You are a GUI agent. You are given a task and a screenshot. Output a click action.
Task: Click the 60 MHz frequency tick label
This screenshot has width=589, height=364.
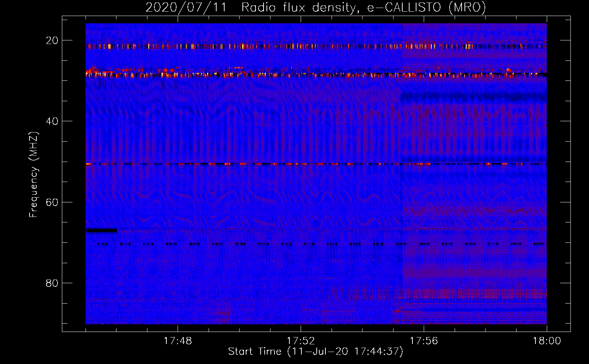pos(52,202)
